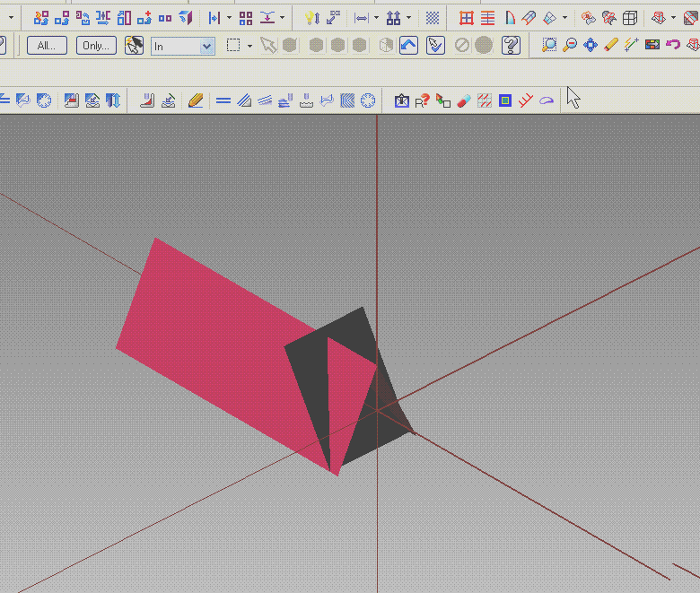This screenshot has height=593, width=700.
Task: Click the two blue-outlined squares icon
Action: (x=165, y=18)
